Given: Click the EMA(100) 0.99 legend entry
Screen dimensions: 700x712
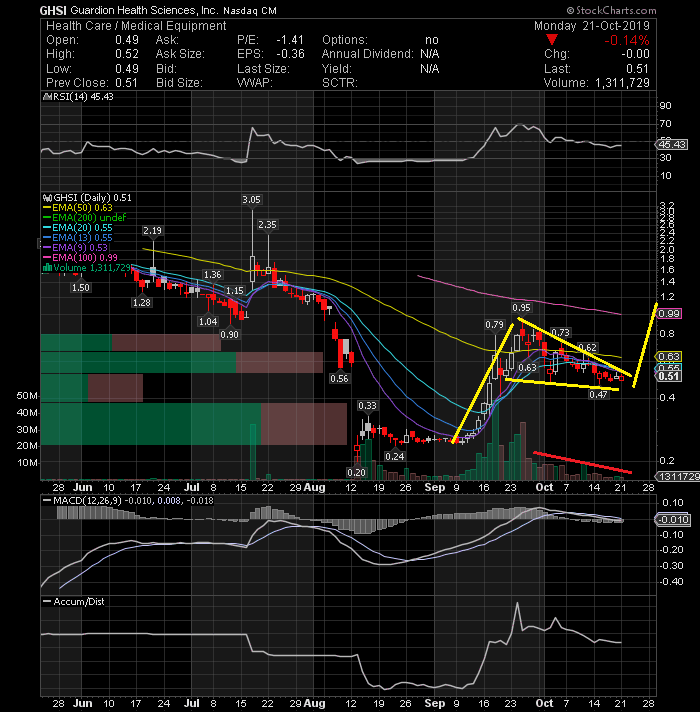Looking at the screenshot, I should 80,257.
